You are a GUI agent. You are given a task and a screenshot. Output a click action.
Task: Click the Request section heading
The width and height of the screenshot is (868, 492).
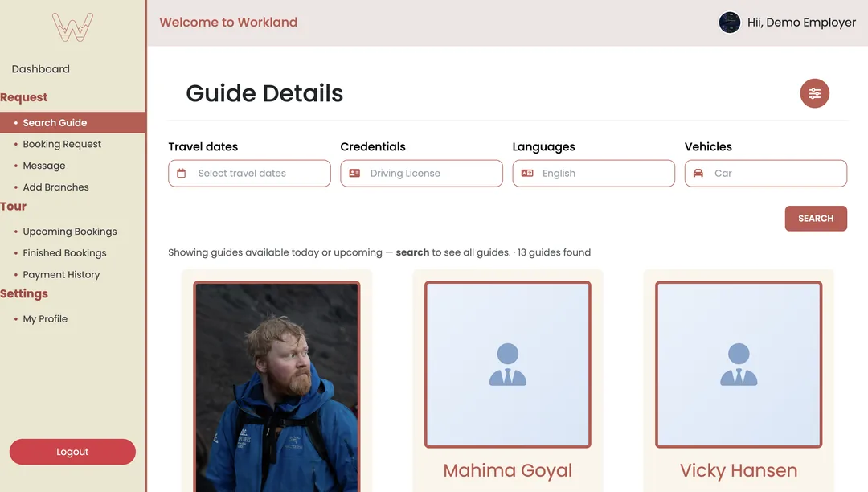(24, 97)
